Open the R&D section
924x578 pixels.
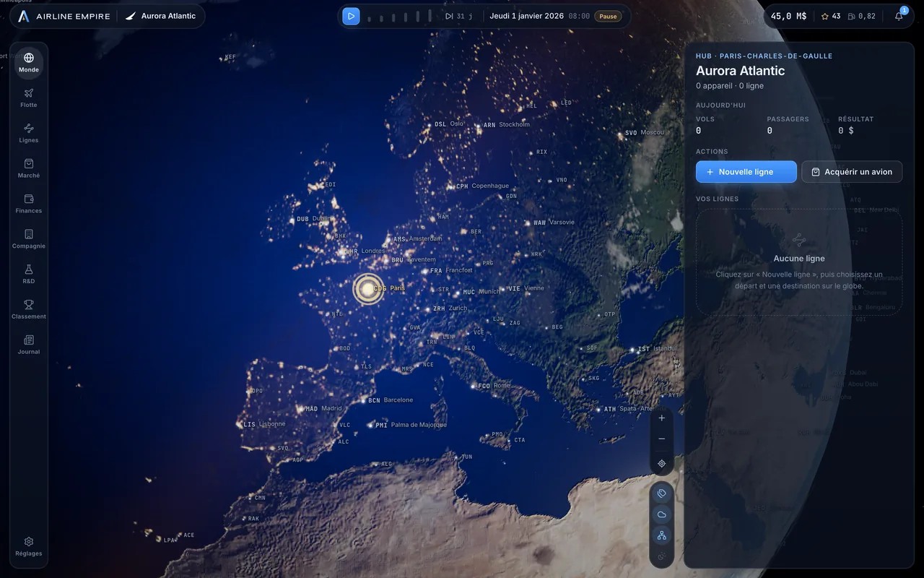pyautogui.click(x=29, y=275)
